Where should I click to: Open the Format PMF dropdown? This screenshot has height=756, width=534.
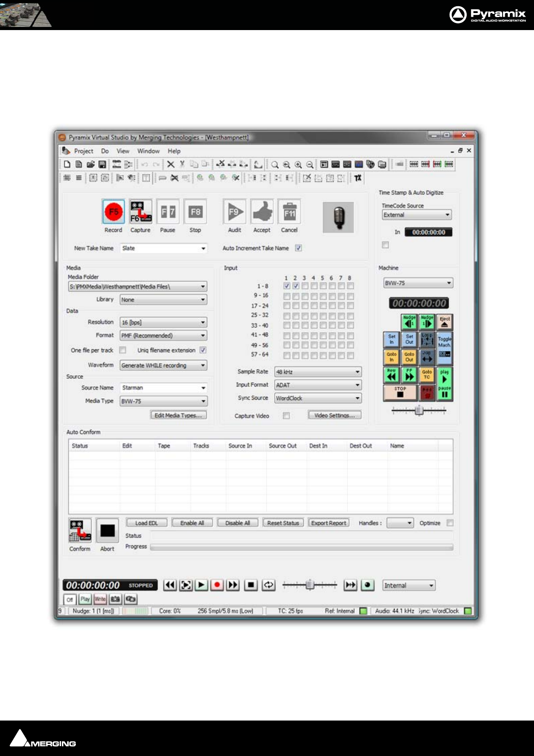203,335
